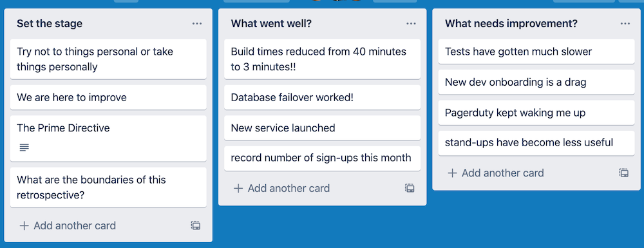
Task: Click description icon on The Prime Directive card
Action: coord(24,147)
